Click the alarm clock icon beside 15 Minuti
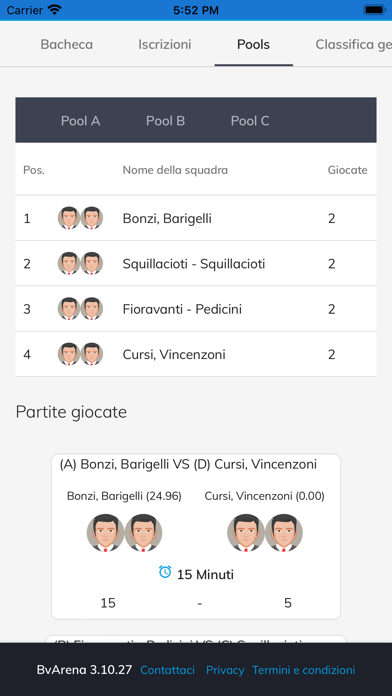 [x=165, y=572]
